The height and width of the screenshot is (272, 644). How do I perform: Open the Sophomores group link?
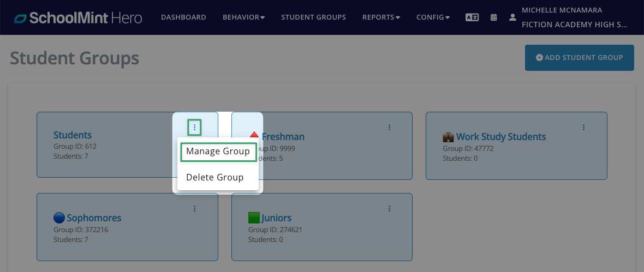(94, 218)
